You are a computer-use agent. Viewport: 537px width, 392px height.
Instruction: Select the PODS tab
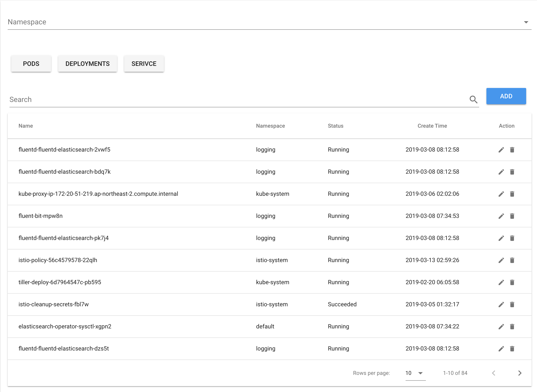[31, 64]
